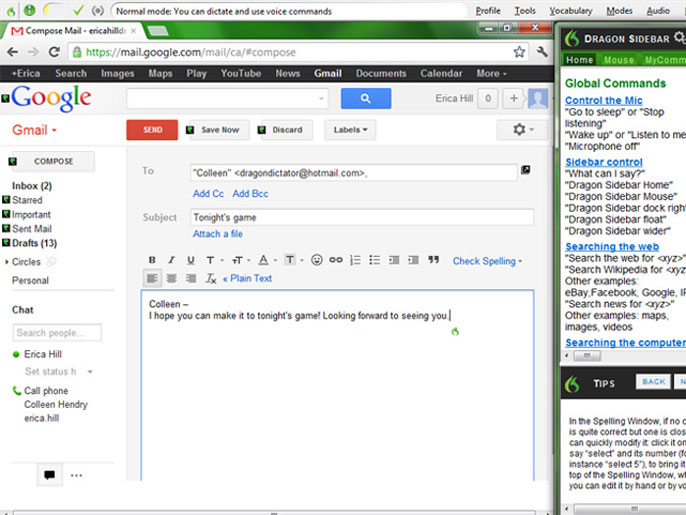Switch to the Mouse tab in Dragon Sidebar

tap(619, 60)
